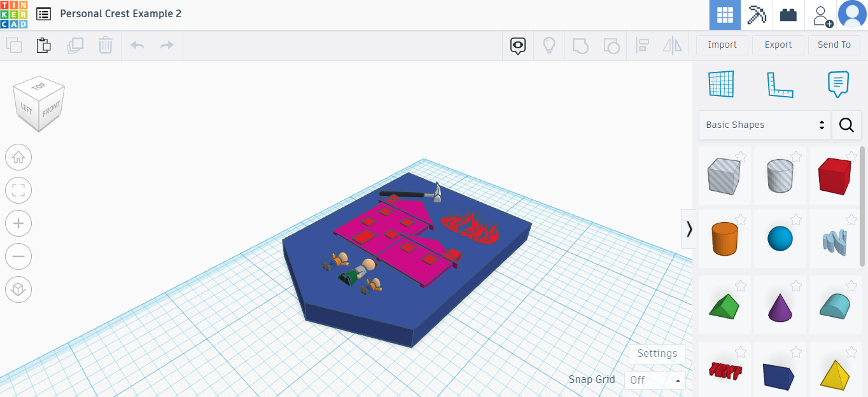Pick the Box hole shape

[x=724, y=176]
